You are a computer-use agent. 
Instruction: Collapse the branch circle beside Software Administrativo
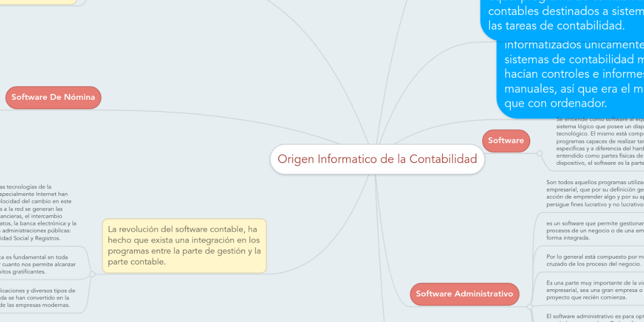point(530,306)
